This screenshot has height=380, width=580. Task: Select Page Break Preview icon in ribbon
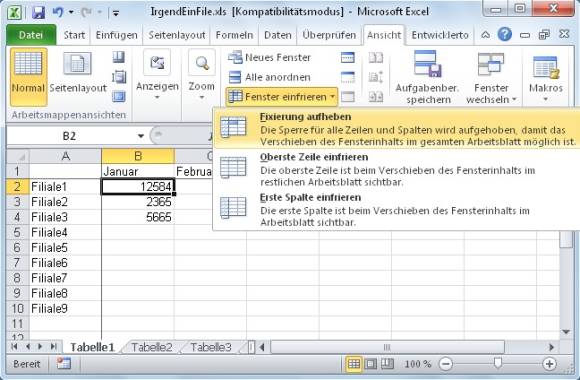(x=119, y=57)
